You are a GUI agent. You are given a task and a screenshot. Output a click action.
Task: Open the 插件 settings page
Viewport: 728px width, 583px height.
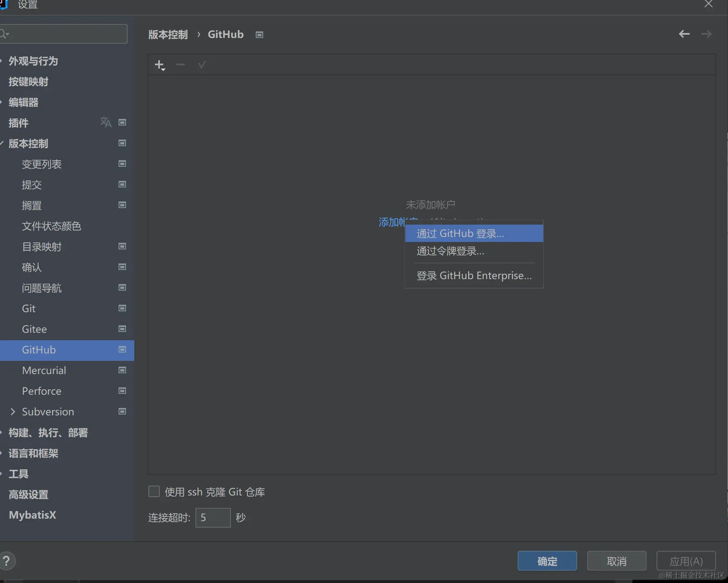[19, 123]
